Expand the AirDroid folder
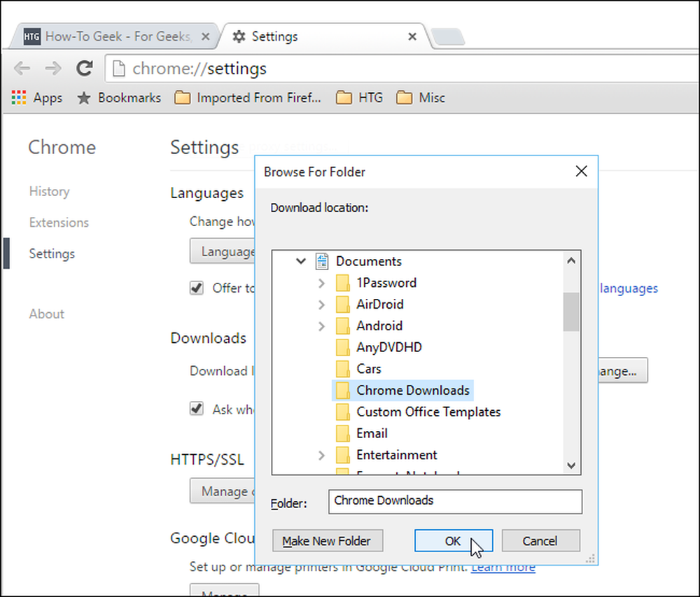 tap(321, 304)
